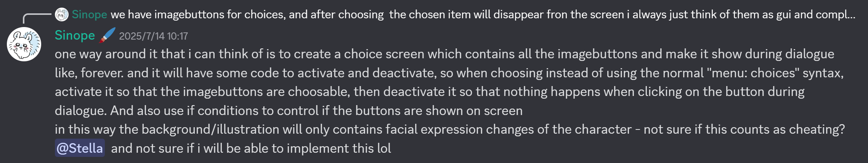Open the Sinope username in the message header
Image resolution: width=868 pixels, height=163 pixels.
coord(75,35)
